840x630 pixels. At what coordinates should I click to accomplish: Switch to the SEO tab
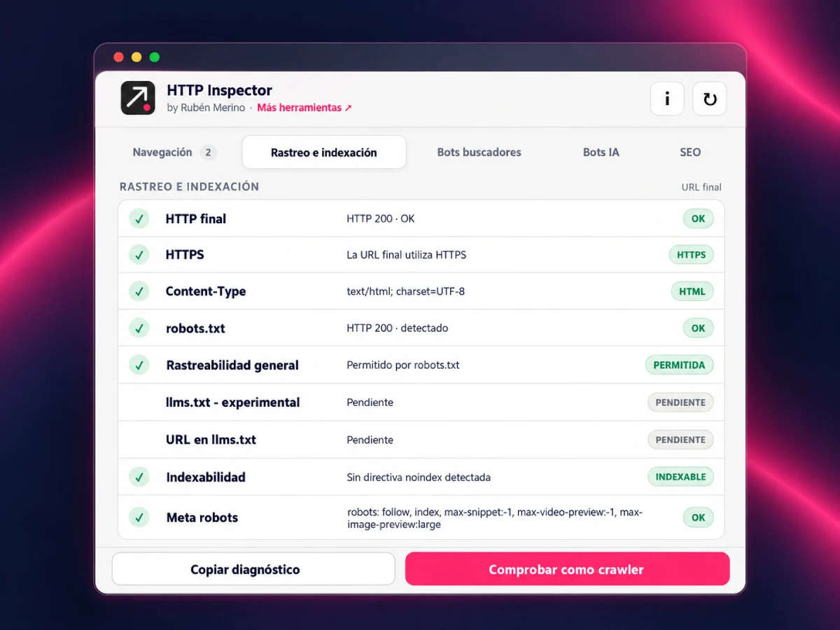(690, 152)
